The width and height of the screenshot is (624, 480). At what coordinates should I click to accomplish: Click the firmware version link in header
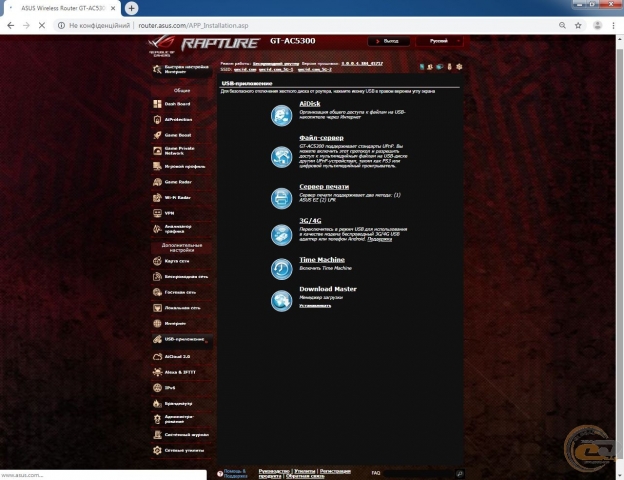click(x=362, y=63)
